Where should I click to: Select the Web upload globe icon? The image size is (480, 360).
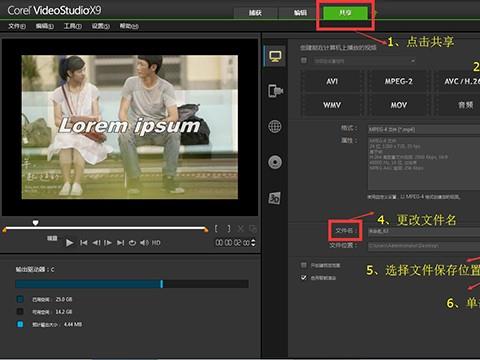point(275,126)
